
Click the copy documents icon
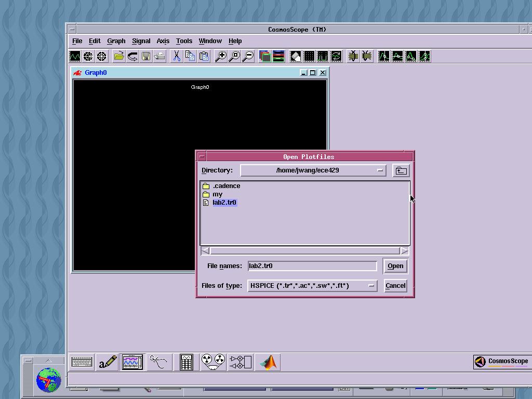pyautogui.click(x=190, y=56)
